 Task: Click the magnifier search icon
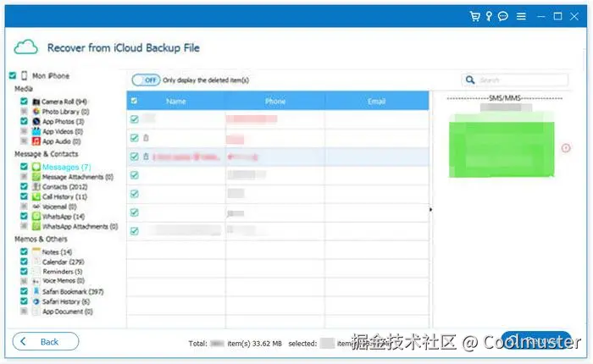coord(469,80)
